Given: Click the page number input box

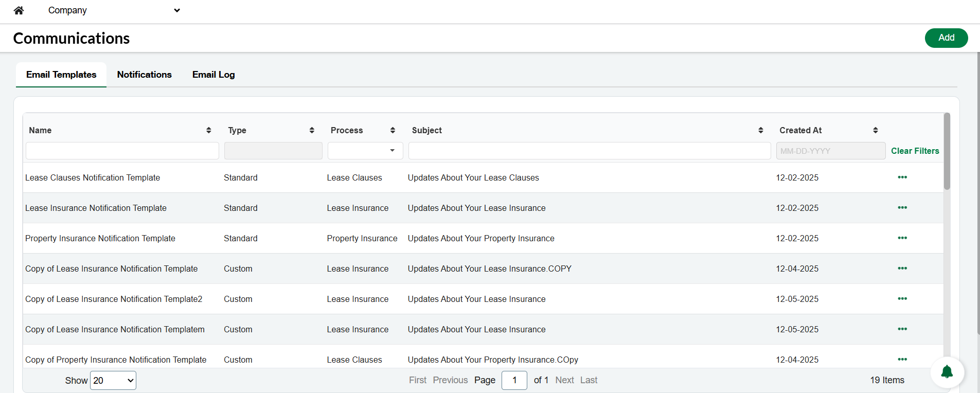Looking at the screenshot, I should (514, 380).
